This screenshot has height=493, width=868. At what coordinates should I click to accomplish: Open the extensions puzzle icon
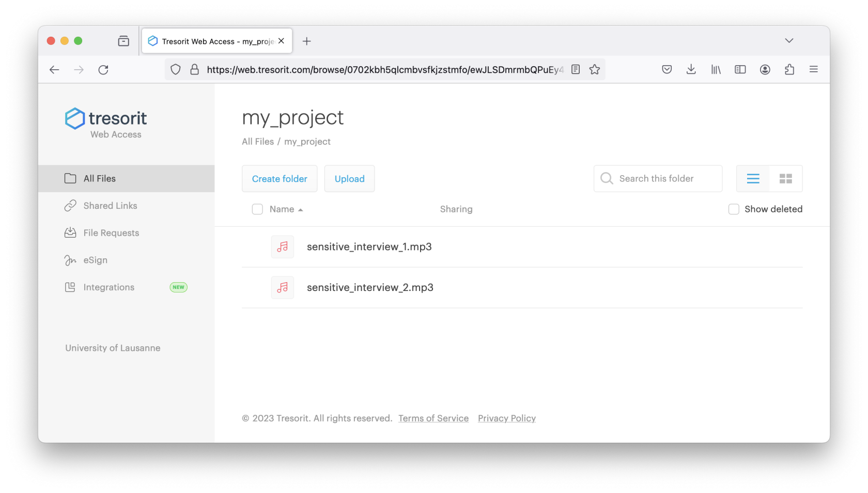click(789, 70)
